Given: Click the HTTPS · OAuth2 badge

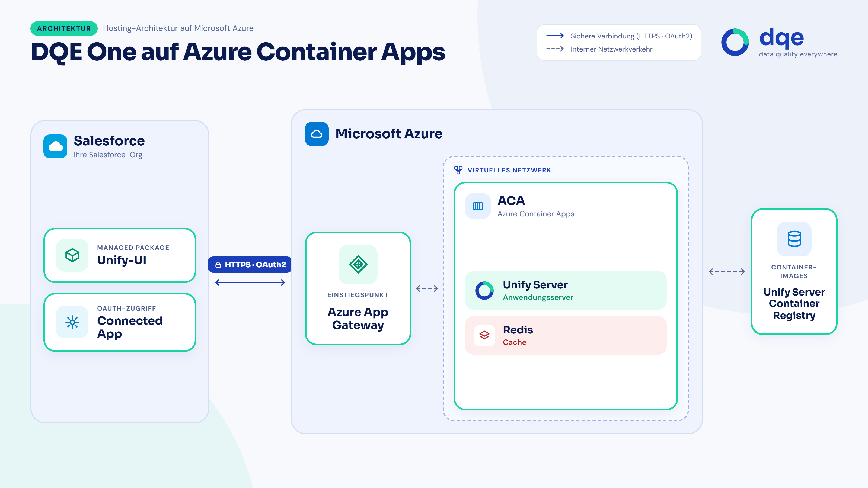Looking at the screenshot, I should 250,265.
